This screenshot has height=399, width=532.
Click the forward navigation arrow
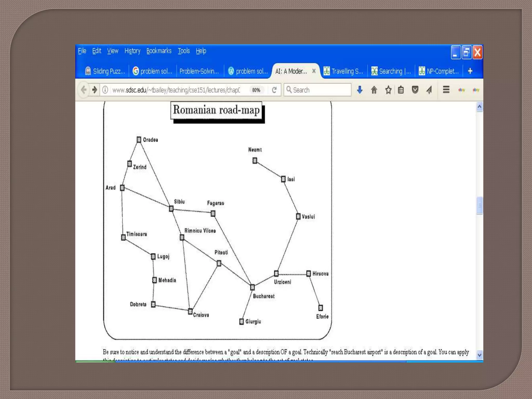[x=95, y=90]
